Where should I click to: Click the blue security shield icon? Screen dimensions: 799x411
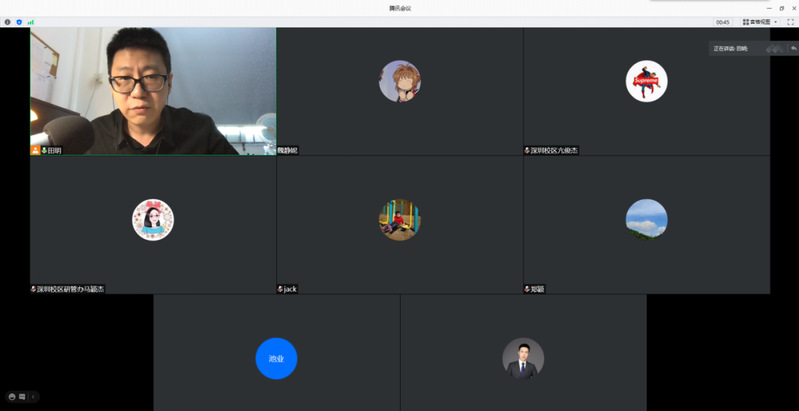tap(19, 22)
